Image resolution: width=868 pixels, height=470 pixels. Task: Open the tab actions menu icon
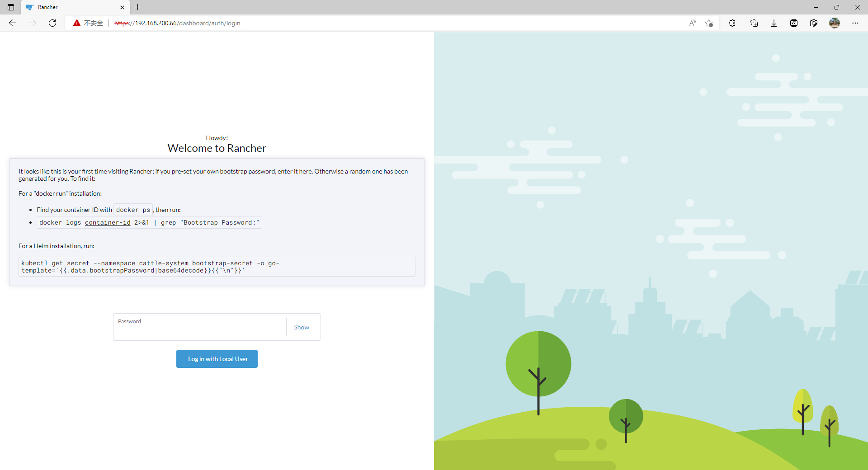click(x=11, y=7)
